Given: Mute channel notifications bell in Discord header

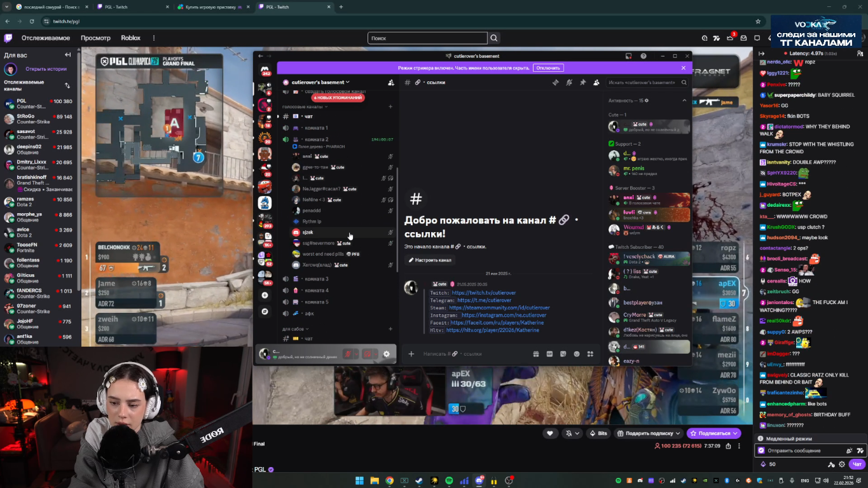Looking at the screenshot, I should click(x=569, y=82).
